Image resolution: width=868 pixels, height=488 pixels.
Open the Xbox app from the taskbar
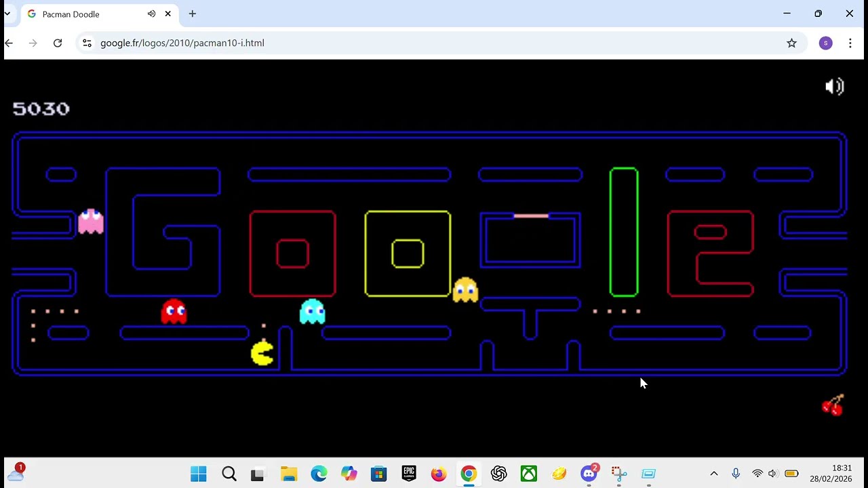click(x=529, y=474)
